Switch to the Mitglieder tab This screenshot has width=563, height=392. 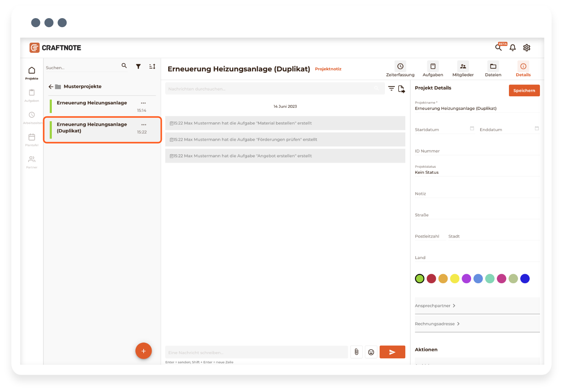[463, 69]
